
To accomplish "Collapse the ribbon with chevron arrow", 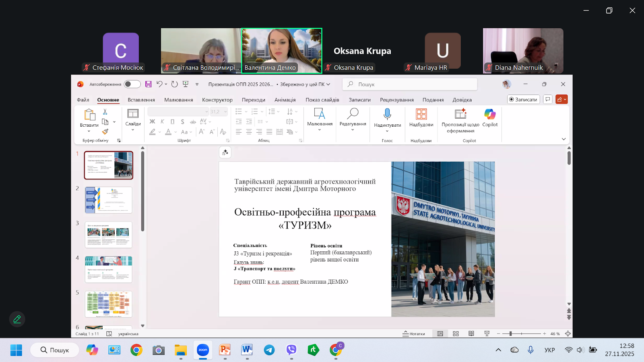I will (563, 139).
